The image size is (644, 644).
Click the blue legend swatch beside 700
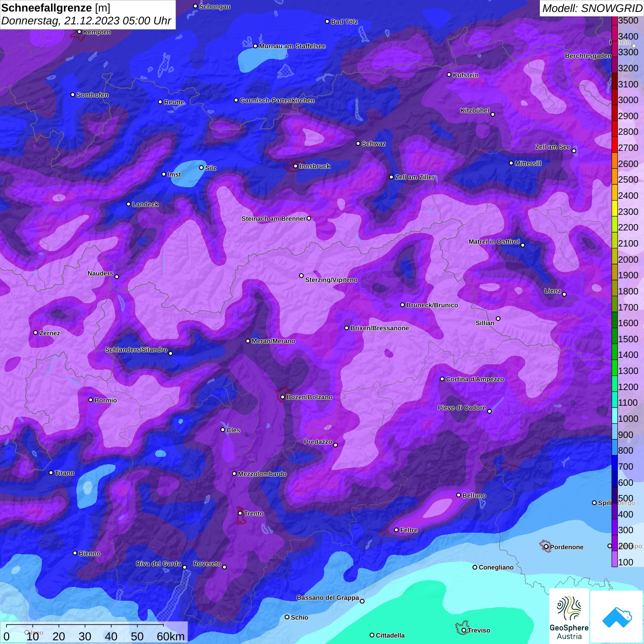point(614,463)
